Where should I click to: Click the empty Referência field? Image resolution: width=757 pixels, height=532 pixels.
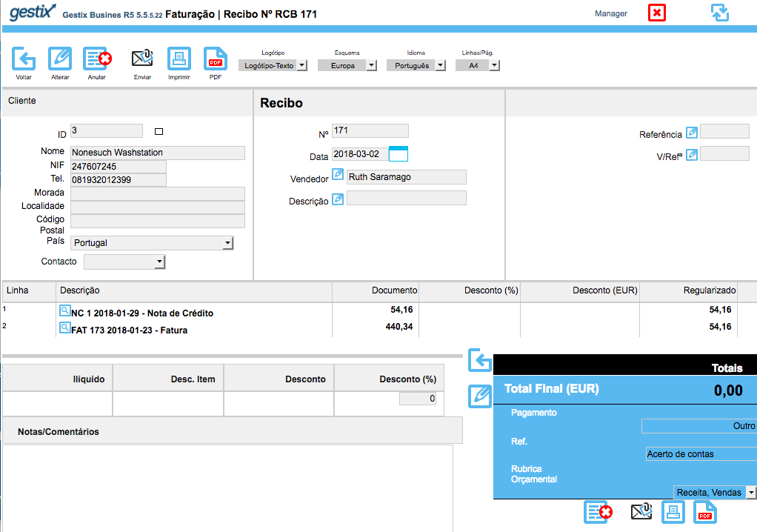[724, 131]
